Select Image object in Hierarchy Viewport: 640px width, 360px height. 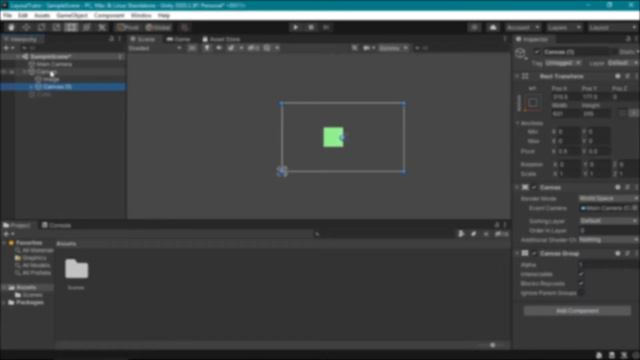tap(51, 79)
